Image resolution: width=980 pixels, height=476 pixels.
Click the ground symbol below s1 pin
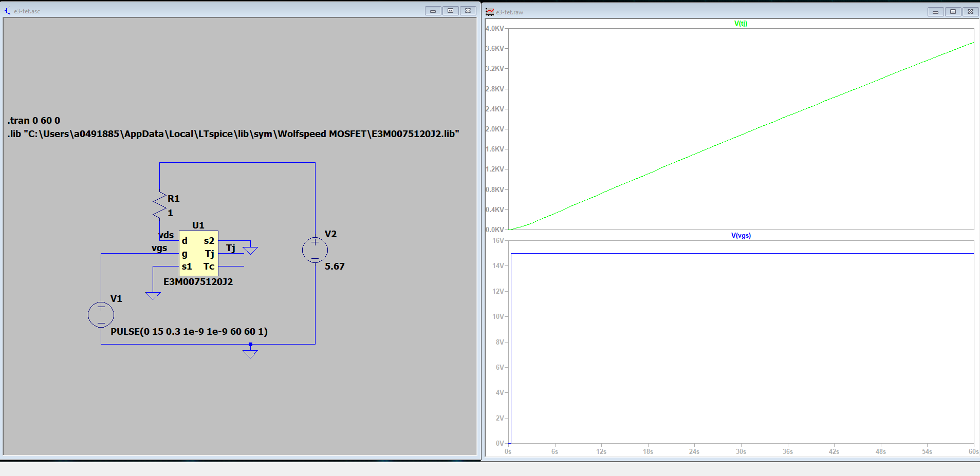coord(153,296)
